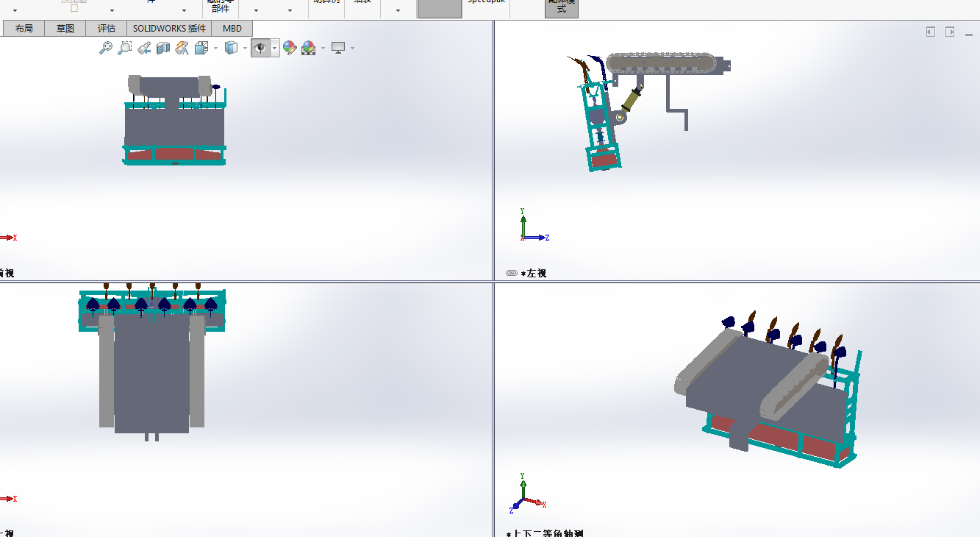980x537 pixels.
Task: Select the MBD tab
Action: click(x=232, y=29)
